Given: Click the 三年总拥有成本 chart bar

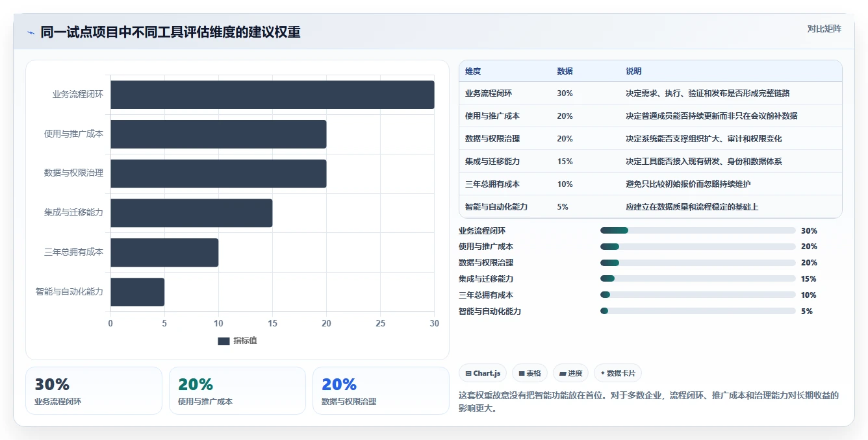Looking at the screenshot, I should click(x=164, y=252).
